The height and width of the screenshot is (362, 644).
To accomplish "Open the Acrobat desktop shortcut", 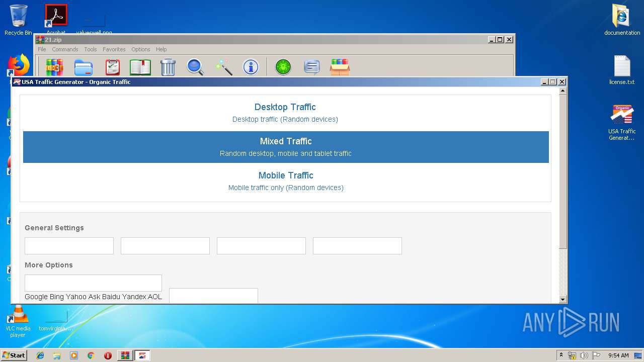I will [x=56, y=19].
